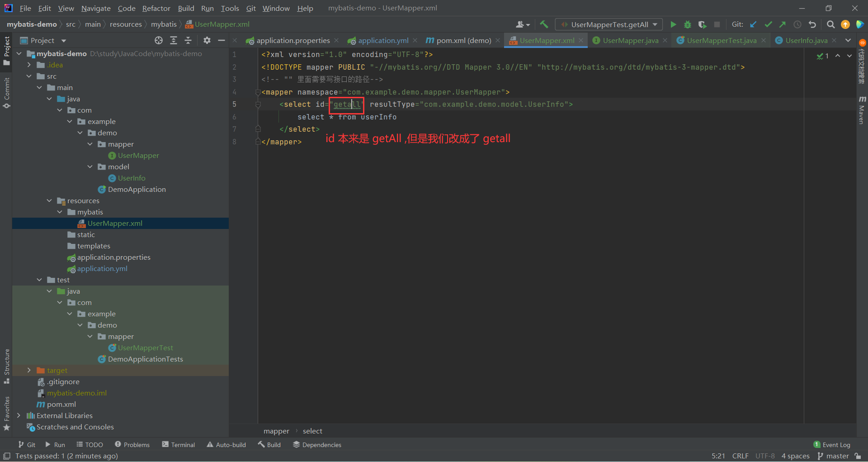Open UserMapperTest.getAll run configuration dropdown

pyautogui.click(x=609, y=24)
